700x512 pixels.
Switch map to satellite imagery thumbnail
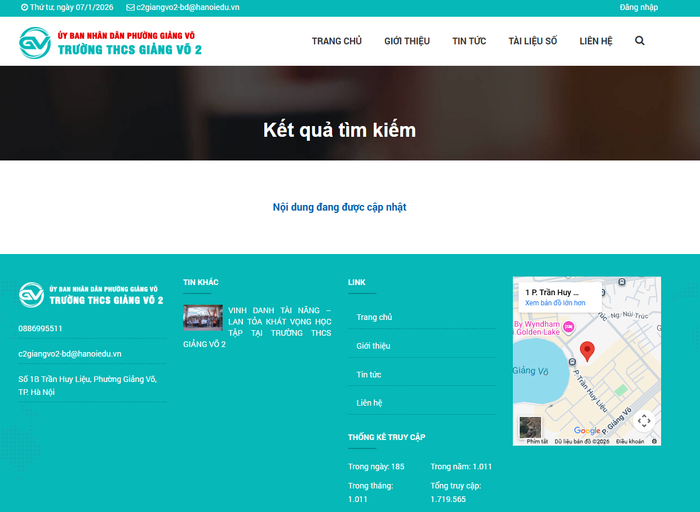530,427
